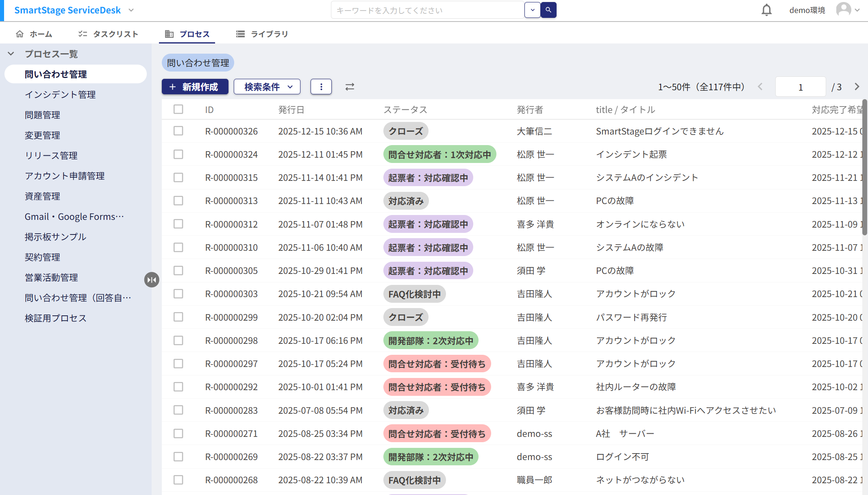Click inside the page number input field
The image size is (868, 495).
[800, 87]
